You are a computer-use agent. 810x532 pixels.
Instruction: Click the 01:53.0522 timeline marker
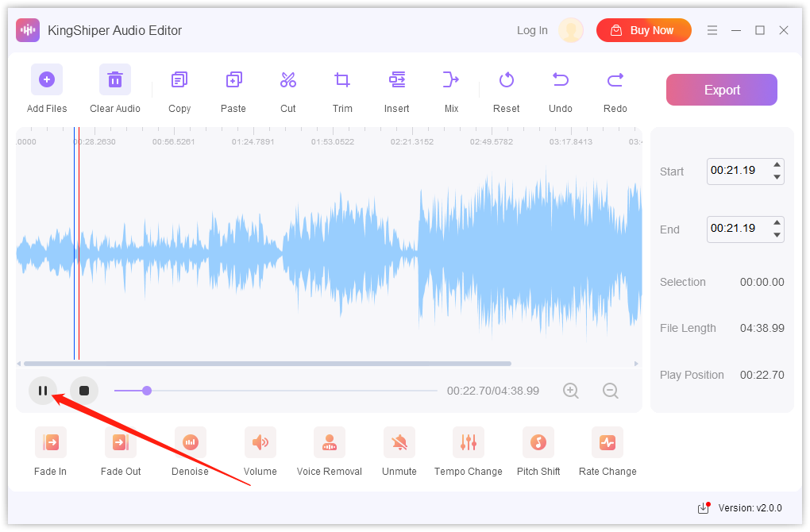point(333,141)
